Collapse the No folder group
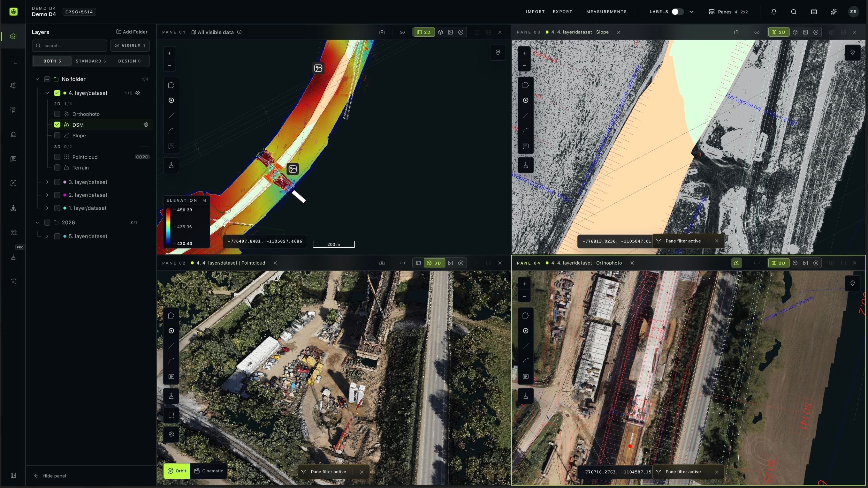The height and width of the screenshot is (488, 868). [x=37, y=79]
